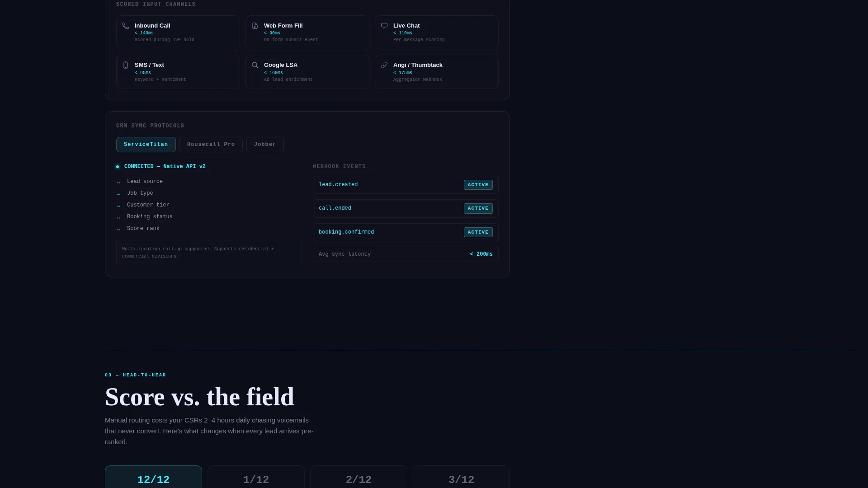Click the mobile phone icon on SMS / Text
The height and width of the screenshot is (488, 868).
[x=126, y=65]
